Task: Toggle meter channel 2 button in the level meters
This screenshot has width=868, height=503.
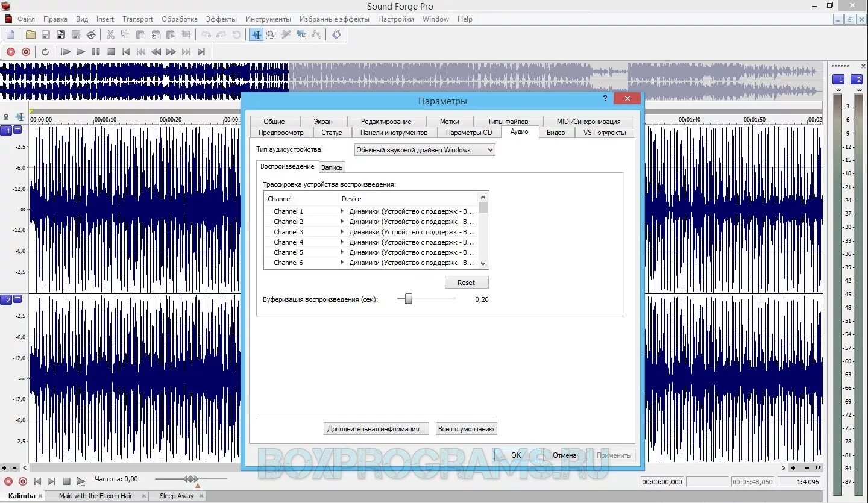Action: pyautogui.click(x=857, y=80)
